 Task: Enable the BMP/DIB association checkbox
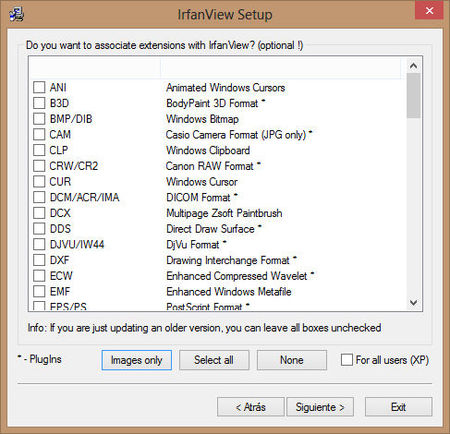(x=39, y=119)
